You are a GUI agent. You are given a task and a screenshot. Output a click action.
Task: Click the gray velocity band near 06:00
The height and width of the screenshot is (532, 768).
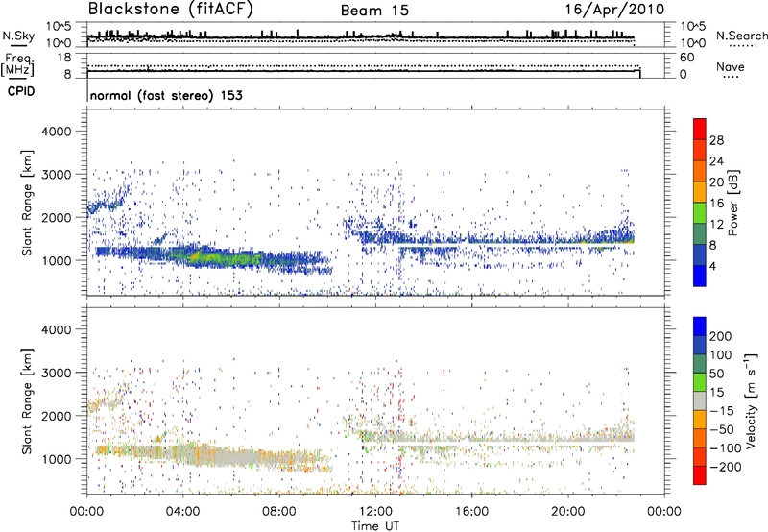pos(230,458)
